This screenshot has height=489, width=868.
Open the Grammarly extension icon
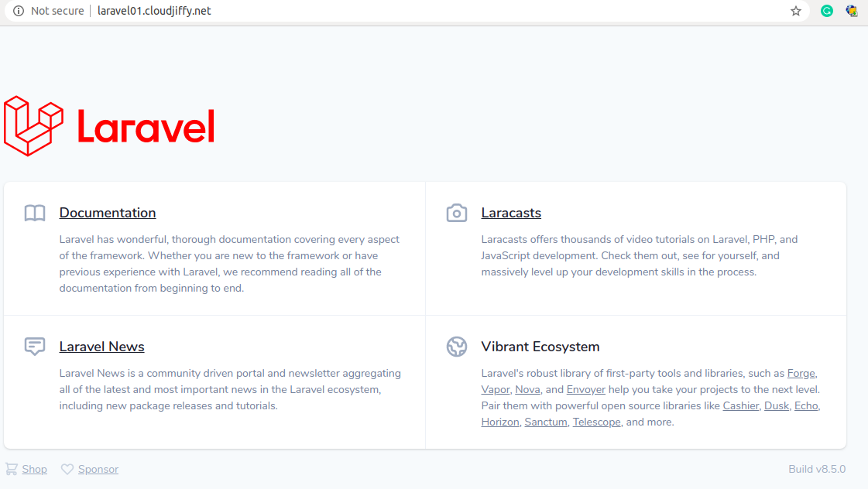827,11
